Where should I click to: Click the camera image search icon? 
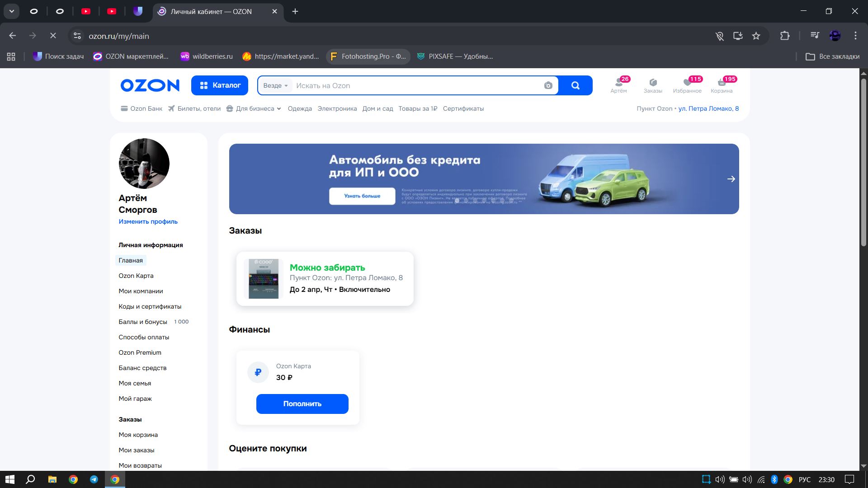(x=548, y=85)
